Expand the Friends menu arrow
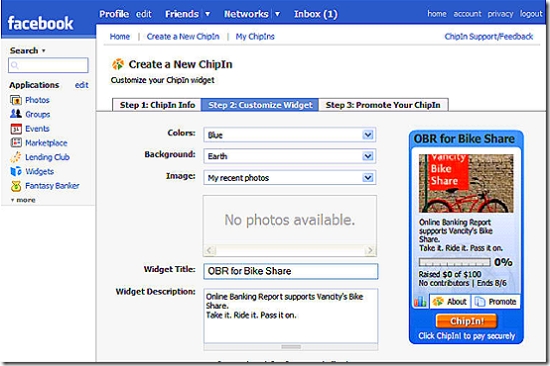 point(208,14)
